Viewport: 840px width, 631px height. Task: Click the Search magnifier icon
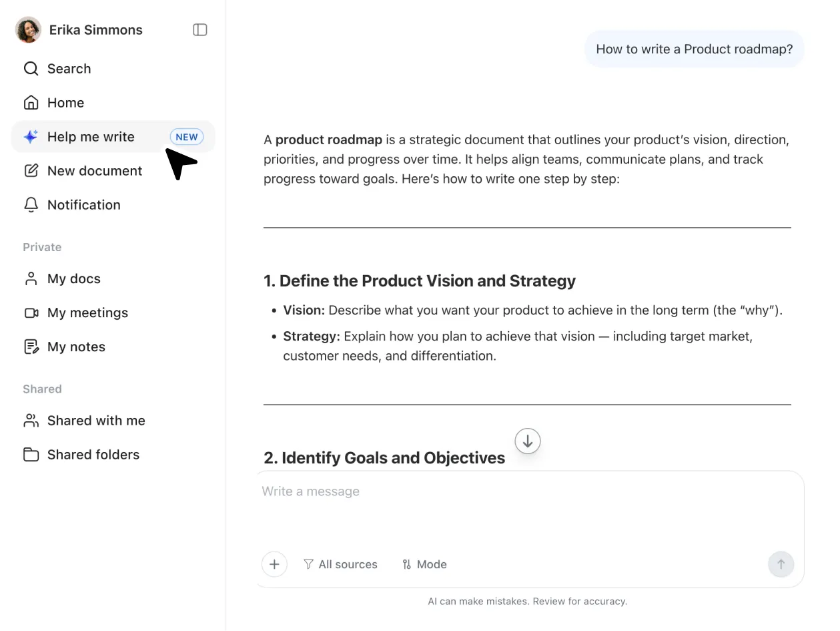point(31,69)
